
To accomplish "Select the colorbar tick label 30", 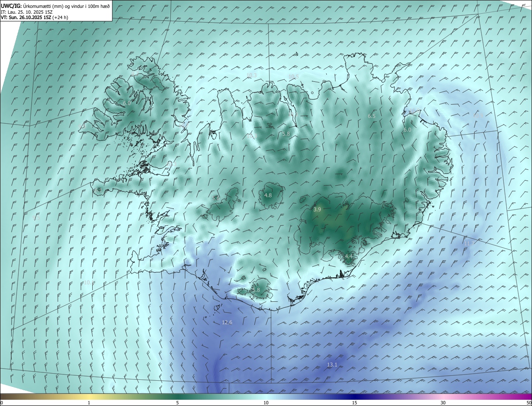I will [443, 403].
